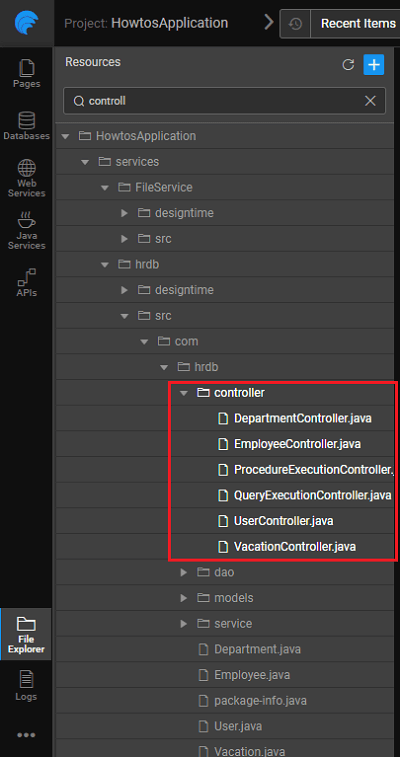Open the Databases sidebar panel
The height and width of the screenshot is (757, 400).
pyautogui.click(x=27, y=126)
